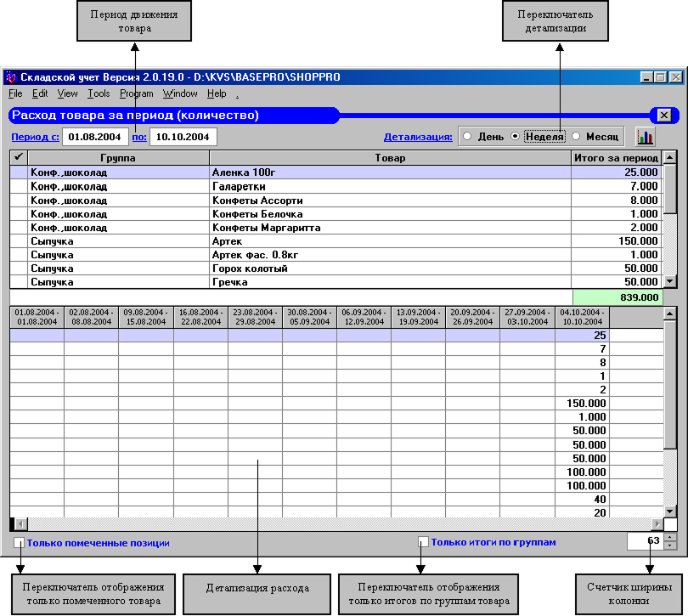Select the Конфеты Маргаритта row

pyautogui.click(x=336, y=228)
